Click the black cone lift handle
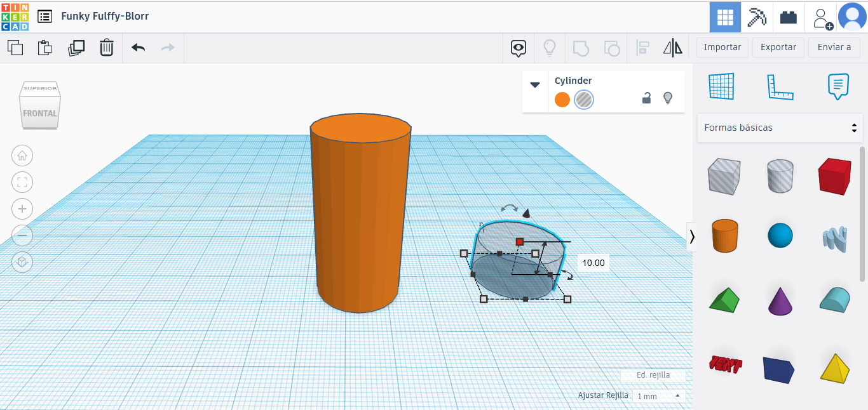Viewport: 868px width, 410px height. [x=526, y=212]
